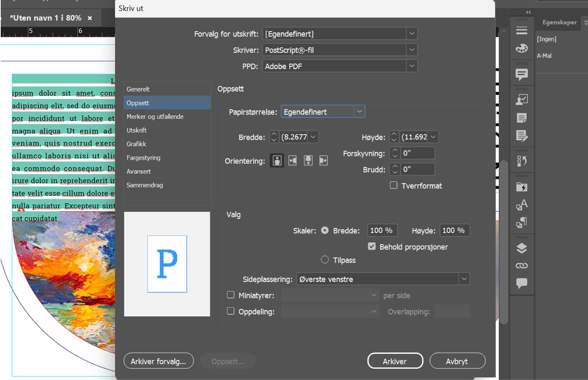Open the Stroke panel icon with horizontal lines
The width and height of the screenshot is (588, 380).
point(521,30)
